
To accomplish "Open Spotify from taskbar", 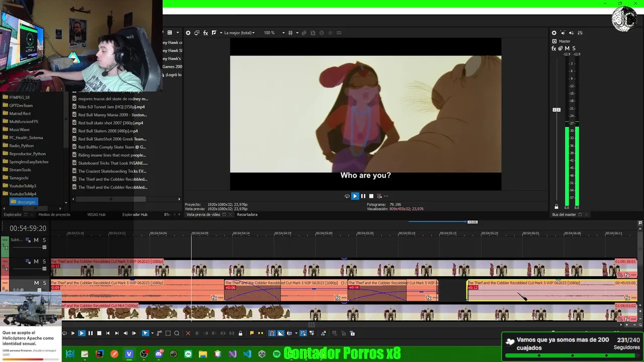I will [x=277, y=354].
